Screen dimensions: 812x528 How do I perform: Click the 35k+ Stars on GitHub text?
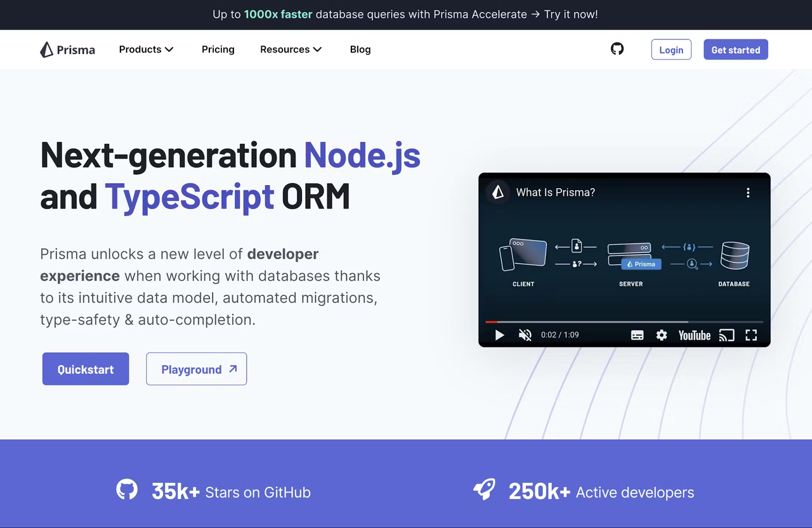pos(231,492)
